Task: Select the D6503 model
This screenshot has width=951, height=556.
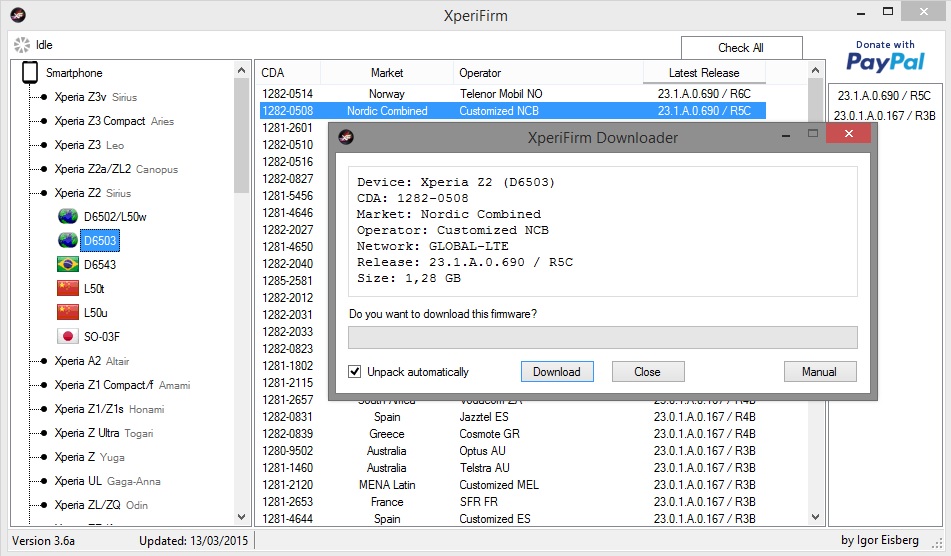Action: coord(100,241)
